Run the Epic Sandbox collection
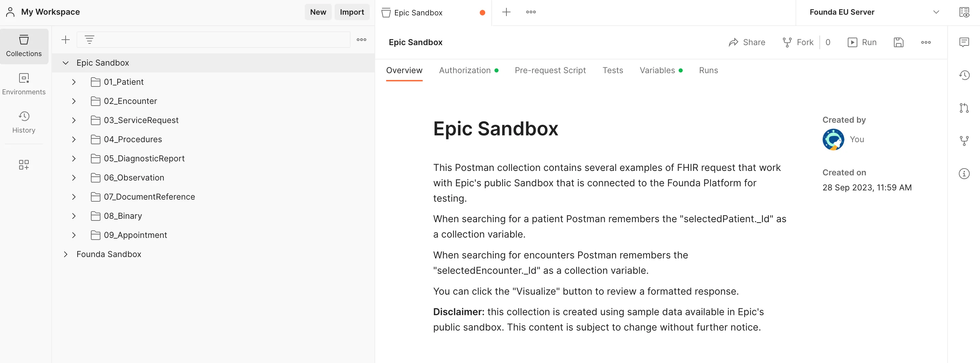Viewport: 980px width, 363px height. tap(862, 42)
